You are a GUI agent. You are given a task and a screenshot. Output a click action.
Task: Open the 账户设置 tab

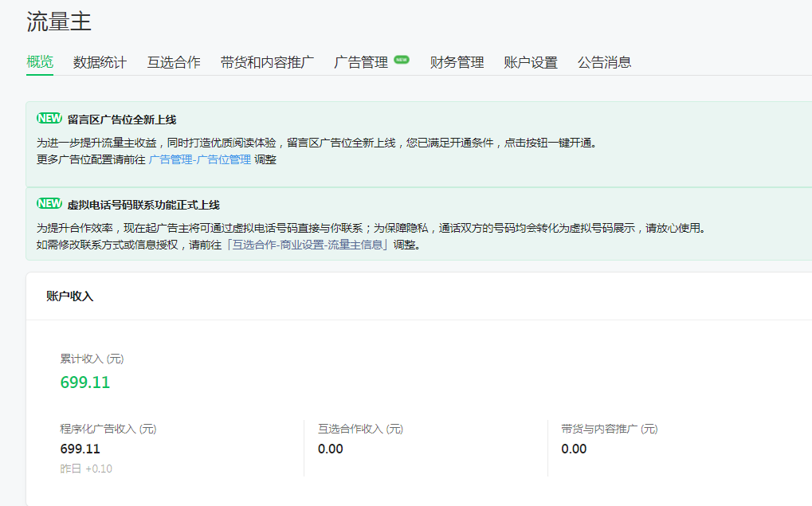531,62
